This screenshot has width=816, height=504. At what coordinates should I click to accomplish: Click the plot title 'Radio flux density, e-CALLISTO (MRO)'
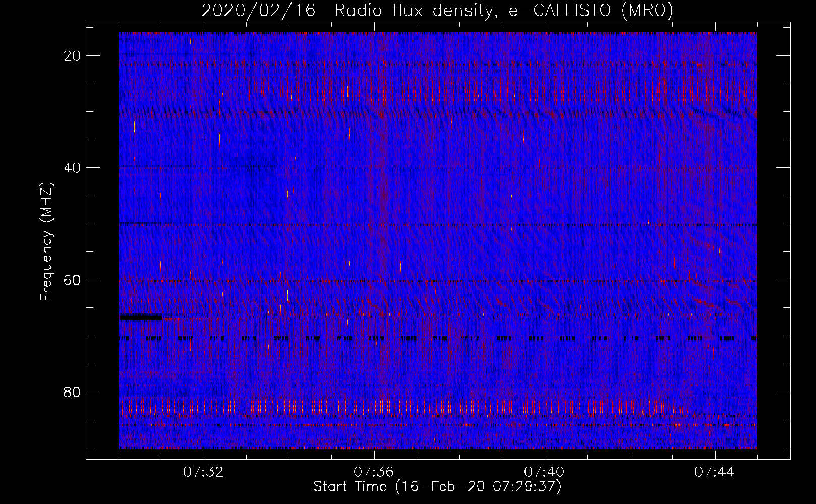pos(503,11)
